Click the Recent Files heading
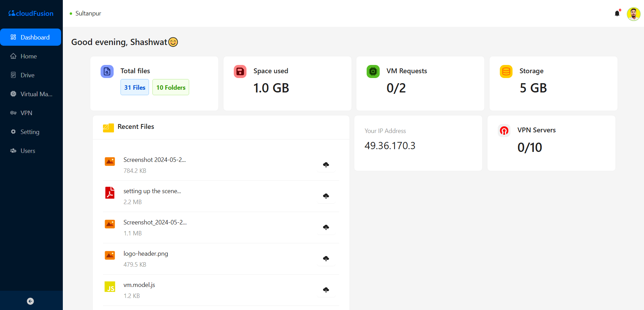The image size is (644, 310). (136, 126)
